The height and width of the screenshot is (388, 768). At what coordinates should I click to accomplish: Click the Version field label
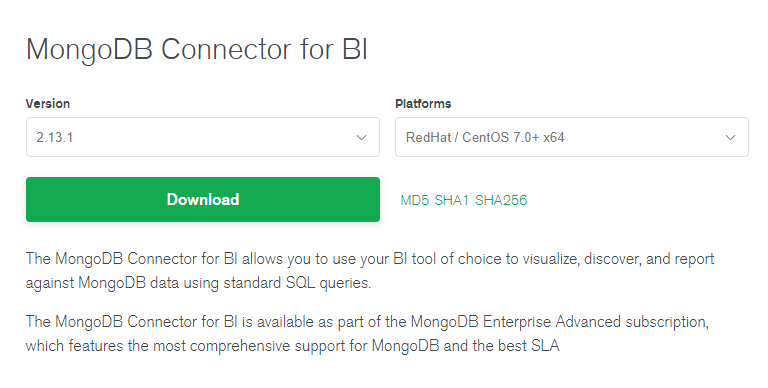pyautogui.click(x=48, y=104)
